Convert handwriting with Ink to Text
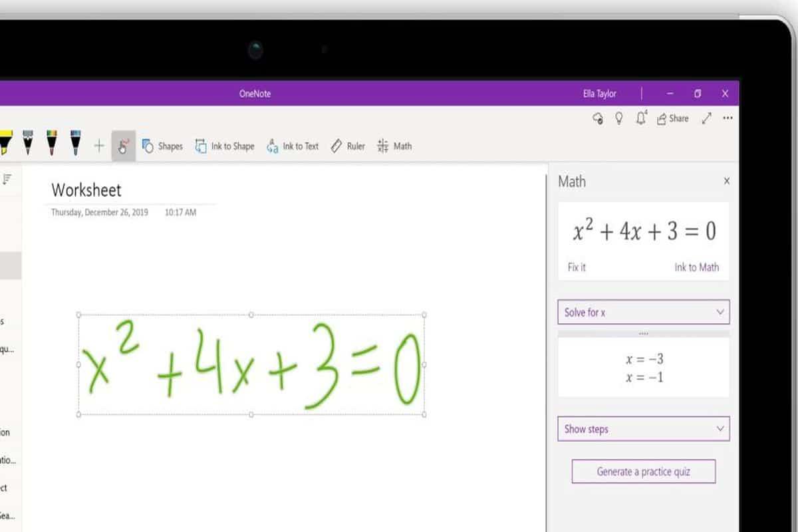This screenshot has height=532, width=798. click(x=293, y=146)
